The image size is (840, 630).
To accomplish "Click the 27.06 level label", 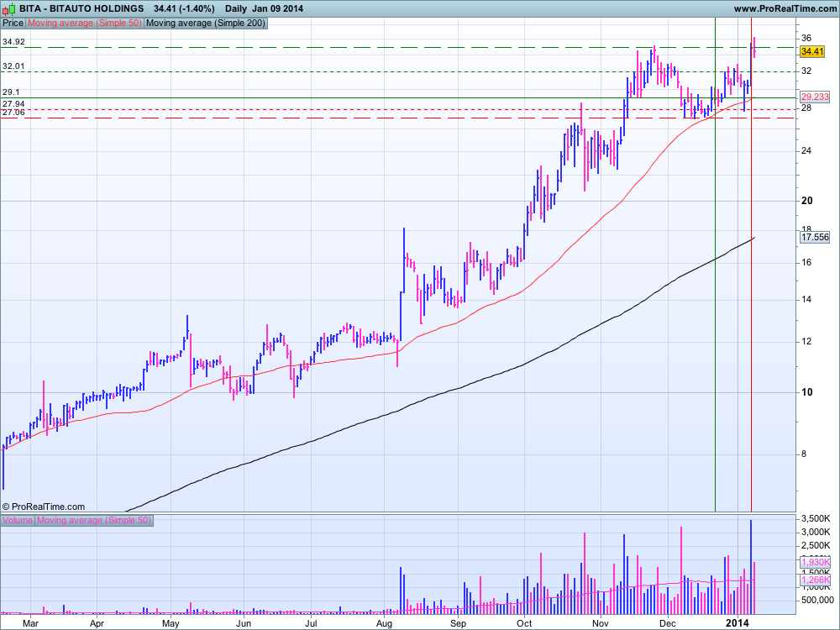I will point(13,113).
